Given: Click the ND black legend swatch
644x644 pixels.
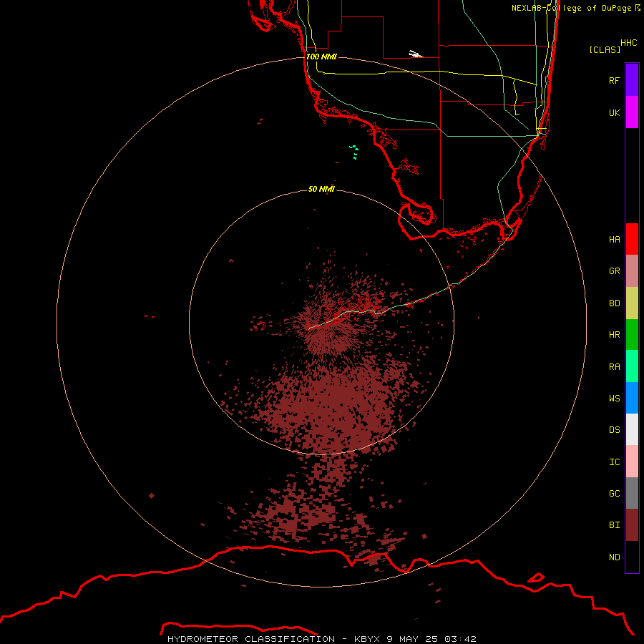Looking at the screenshot, I should coord(632,557).
